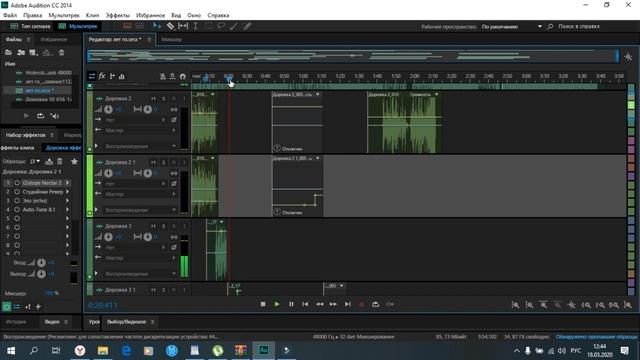Play button in Files panel preview
This screenshot has width=640, height=360.
26,116
